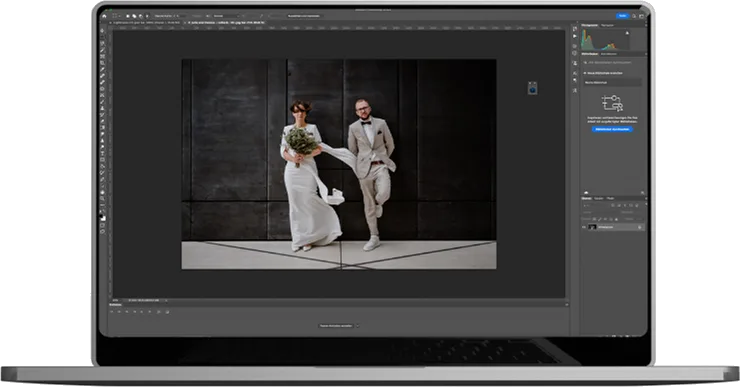This screenshot has height=387, width=740.
Task: Switch to the Kanäle channels tab
Action: (x=599, y=198)
